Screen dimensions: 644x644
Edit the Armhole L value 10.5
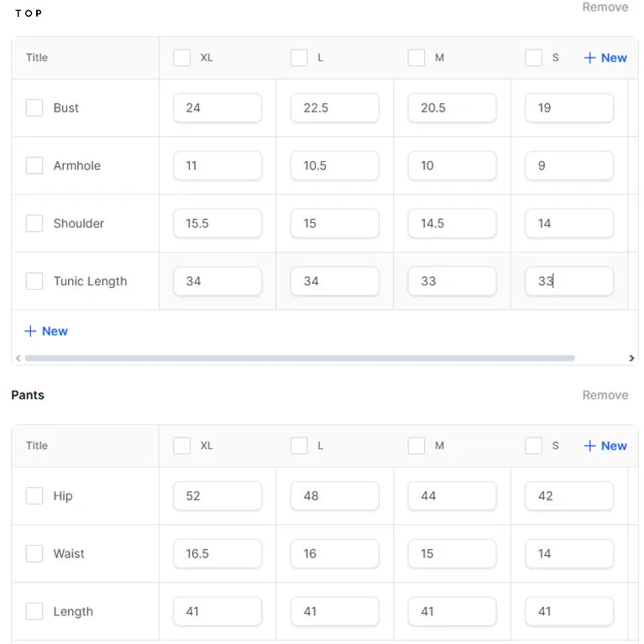(335, 166)
